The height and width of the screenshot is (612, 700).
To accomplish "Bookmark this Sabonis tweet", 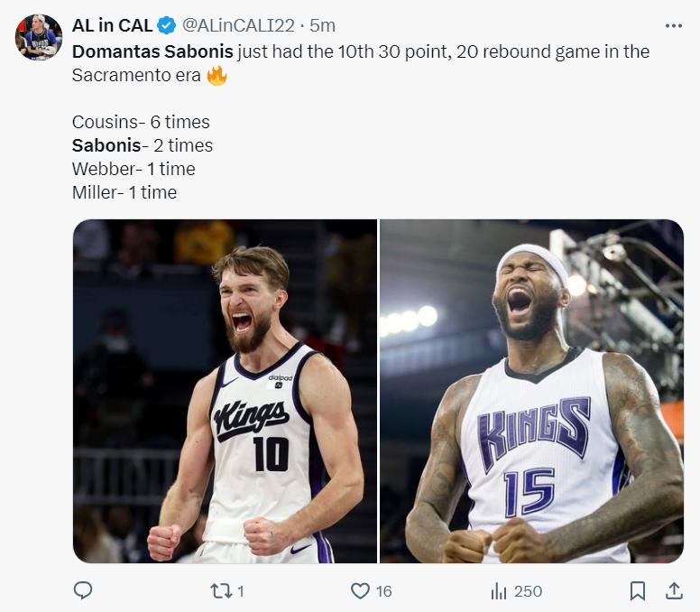I will [x=638, y=590].
